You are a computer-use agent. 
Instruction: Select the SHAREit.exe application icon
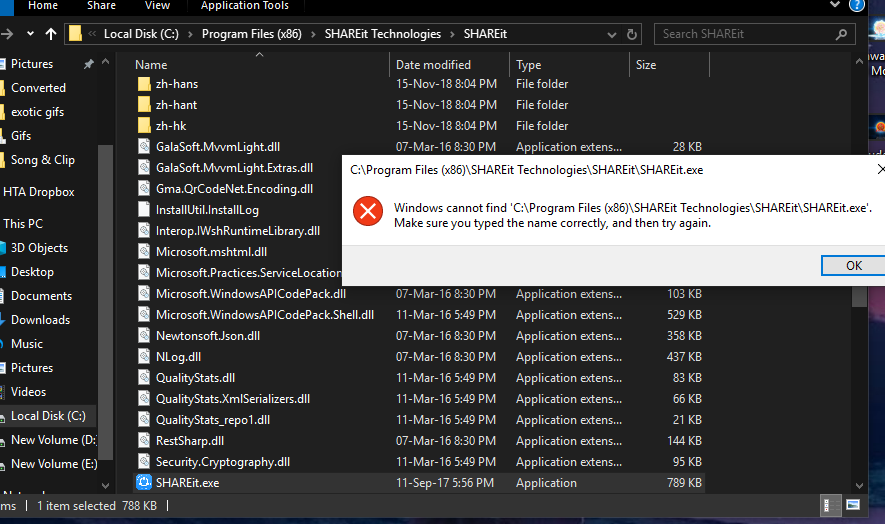click(144, 483)
